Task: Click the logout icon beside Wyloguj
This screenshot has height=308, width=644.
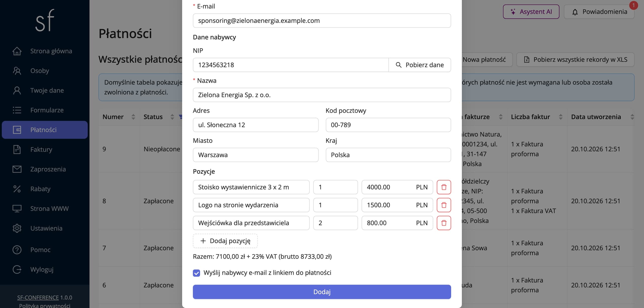Action: [x=17, y=269]
